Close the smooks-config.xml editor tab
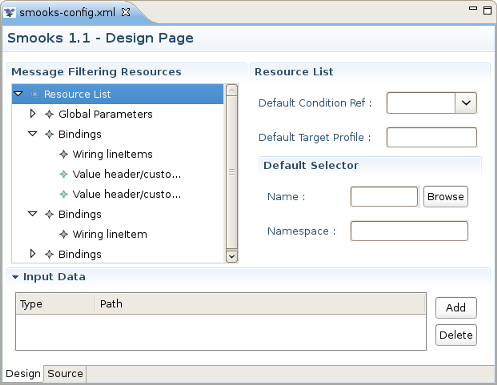Screen dimensions: 497x385 click(x=126, y=12)
